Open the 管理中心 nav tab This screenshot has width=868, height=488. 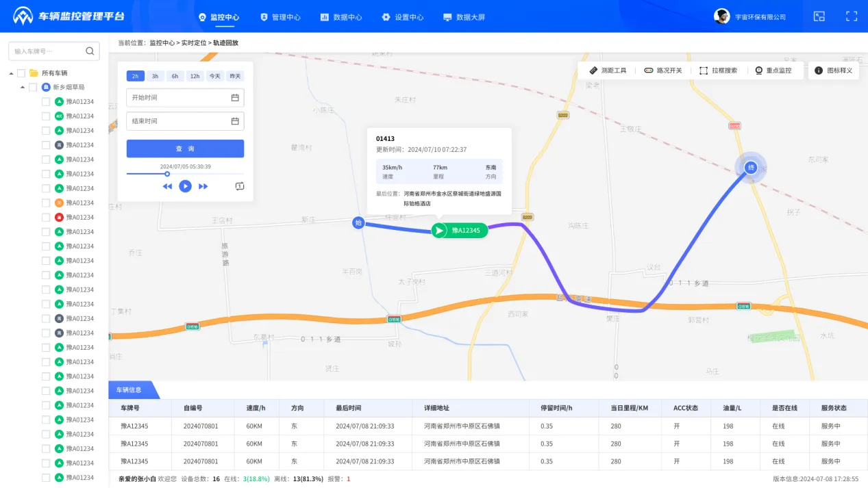point(280,17)
